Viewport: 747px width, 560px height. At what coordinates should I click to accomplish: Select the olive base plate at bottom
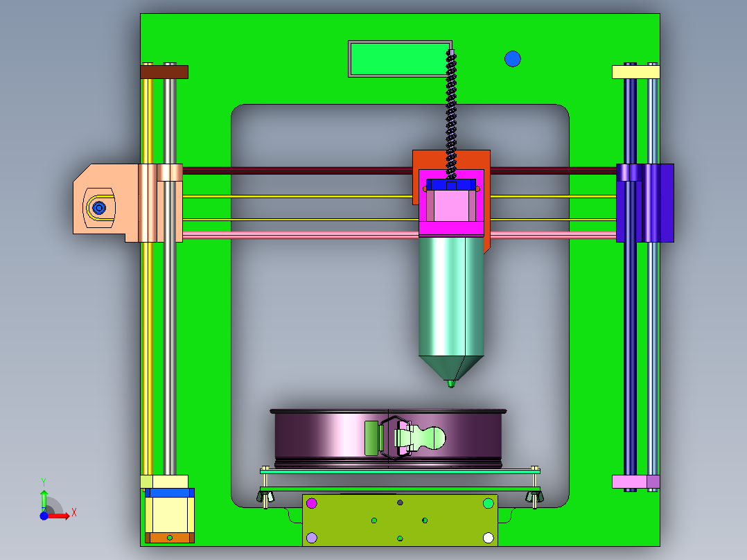coord(401,520)
